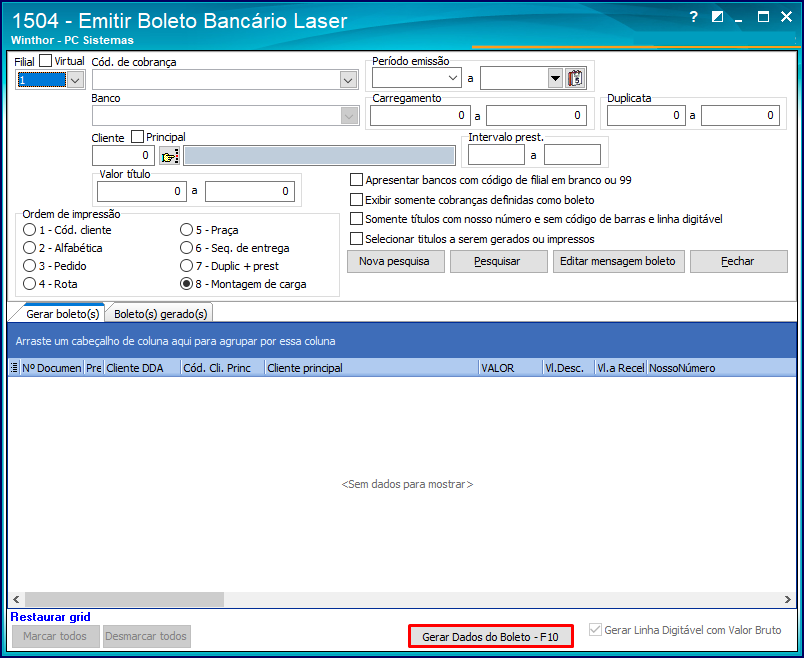Click the Duplicata end field

[x=740, y=115]
